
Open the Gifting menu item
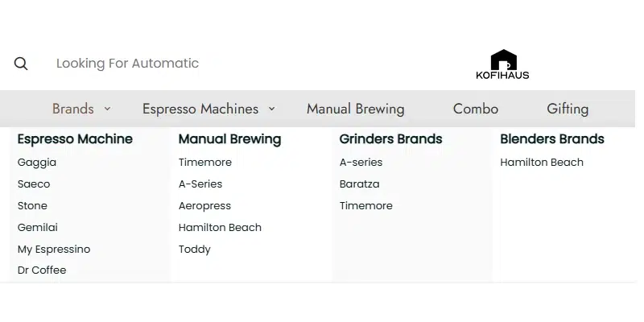point(568,109)
